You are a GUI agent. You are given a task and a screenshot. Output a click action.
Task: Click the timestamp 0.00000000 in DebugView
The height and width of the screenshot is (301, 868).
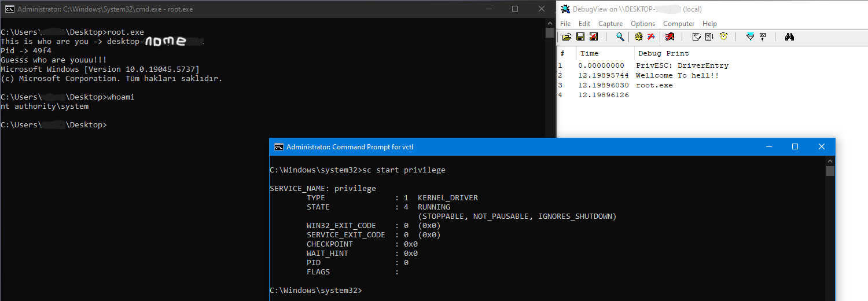(601, 65)
